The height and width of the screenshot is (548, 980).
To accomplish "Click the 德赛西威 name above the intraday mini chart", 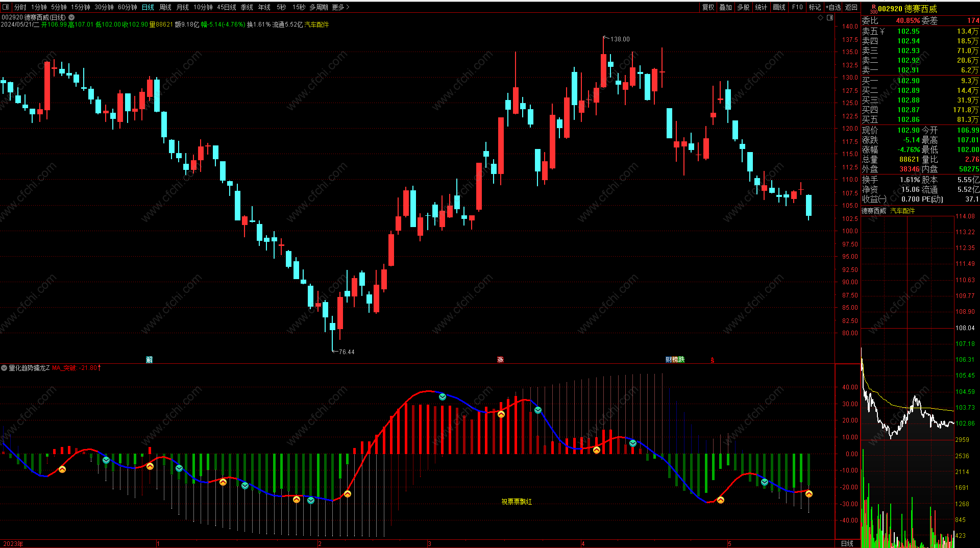I will pos(874,211).
